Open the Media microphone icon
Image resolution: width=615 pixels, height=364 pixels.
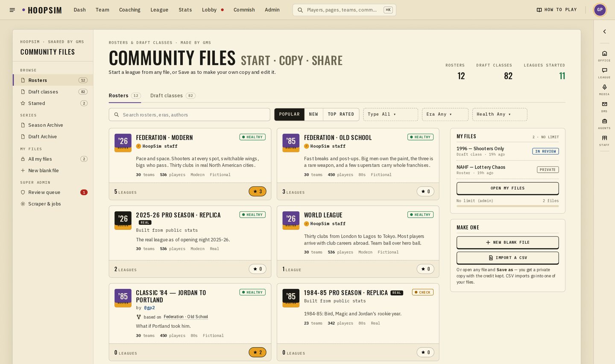click(604, 89)
